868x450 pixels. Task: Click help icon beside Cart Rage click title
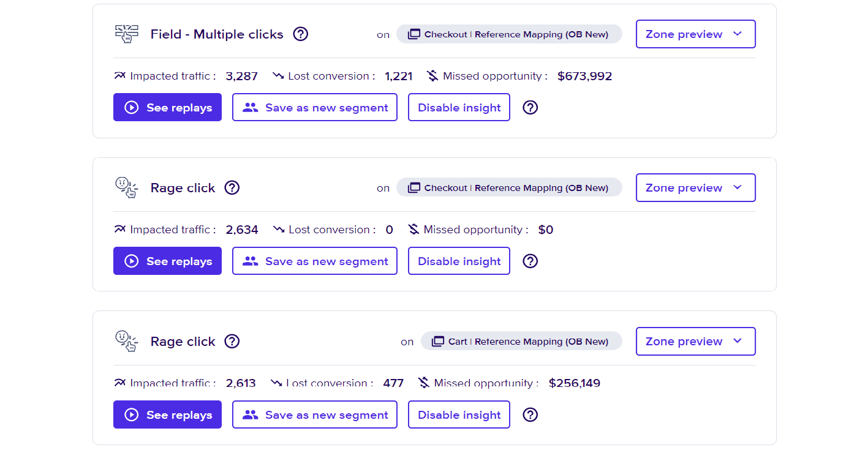tap(232, 342)
